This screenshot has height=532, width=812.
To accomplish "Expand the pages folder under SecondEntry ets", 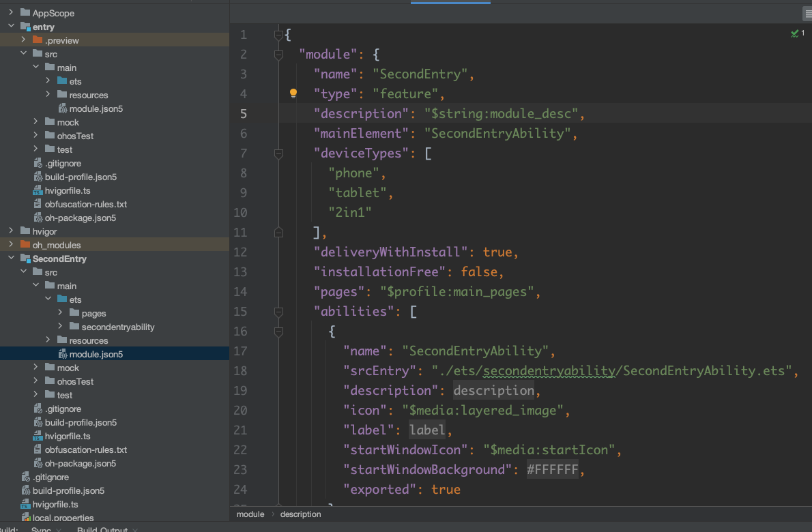I will coord(60,312).
